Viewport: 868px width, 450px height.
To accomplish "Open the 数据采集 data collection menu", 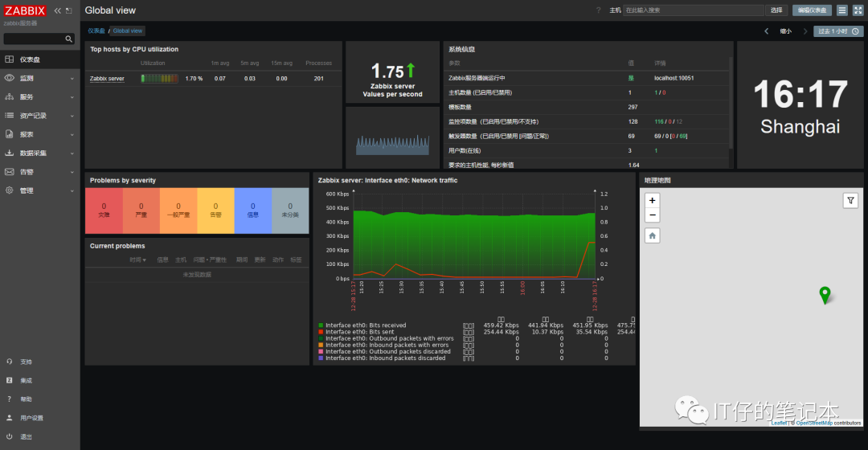I will tap(40, 153).
